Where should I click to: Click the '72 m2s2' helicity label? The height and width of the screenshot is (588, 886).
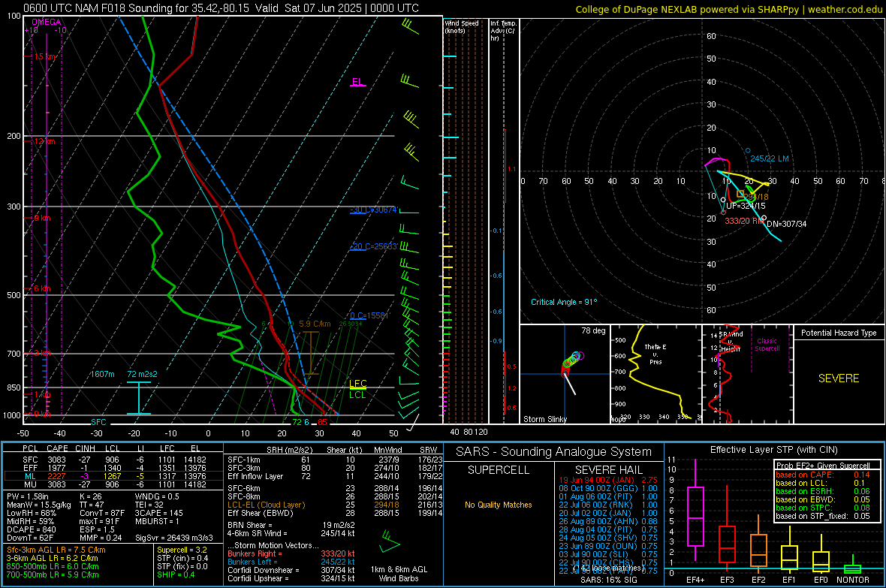pyautogui.click(x=143, y=374)
